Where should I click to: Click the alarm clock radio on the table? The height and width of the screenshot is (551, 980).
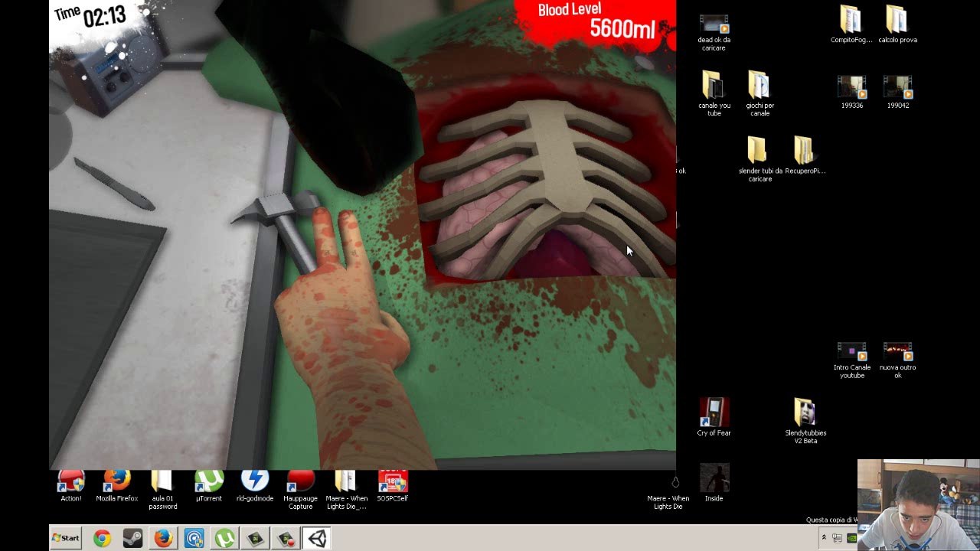click(x=115, y=73)
